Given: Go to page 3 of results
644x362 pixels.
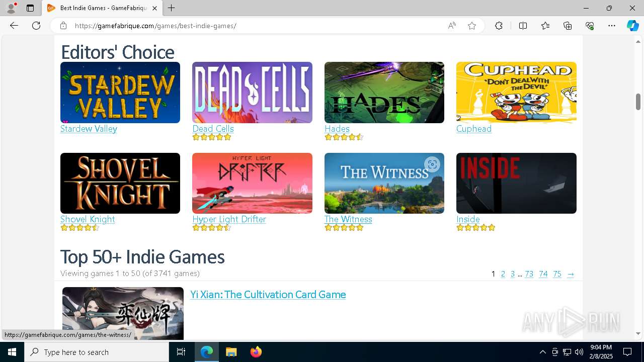Looking at the screenshot, I should point(513,274).
